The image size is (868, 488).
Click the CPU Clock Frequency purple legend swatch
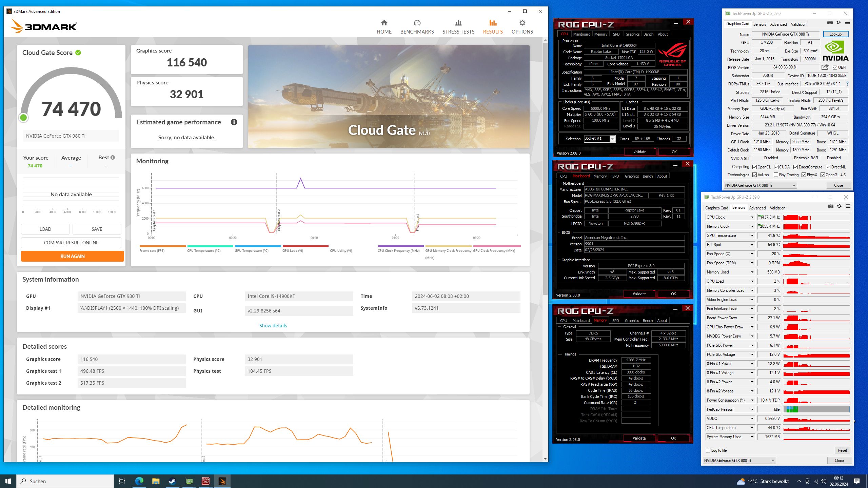[401, 246]
